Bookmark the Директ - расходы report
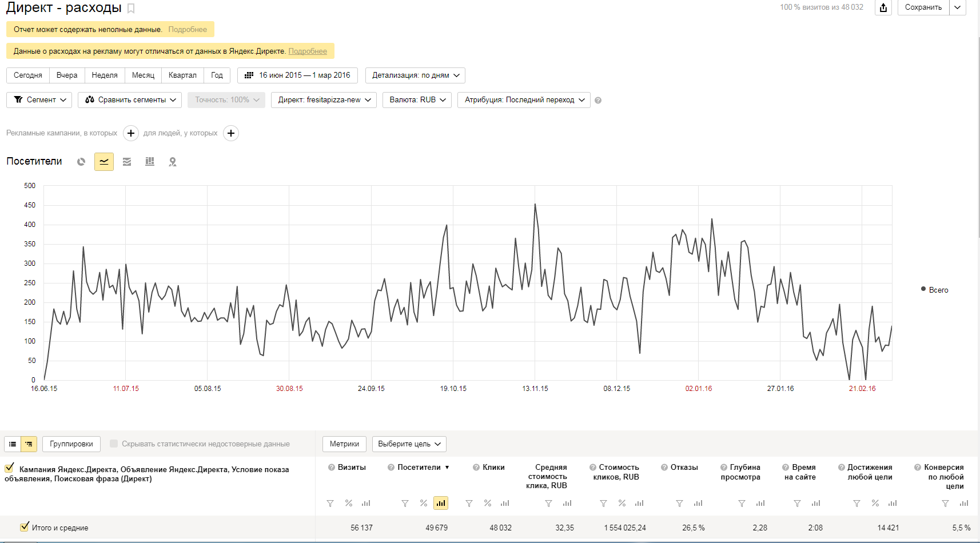This screenshot has width=980, height=543. click(x=131, y=8)
